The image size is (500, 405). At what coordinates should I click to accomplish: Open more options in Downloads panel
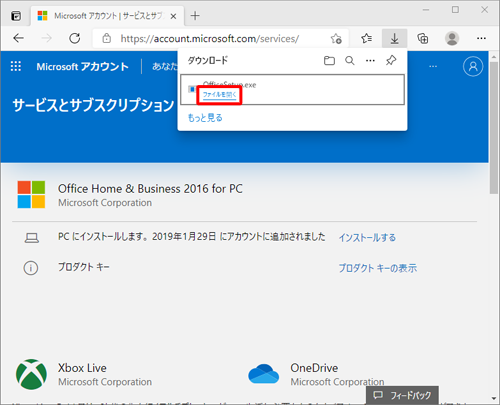[x=370, y=60]
